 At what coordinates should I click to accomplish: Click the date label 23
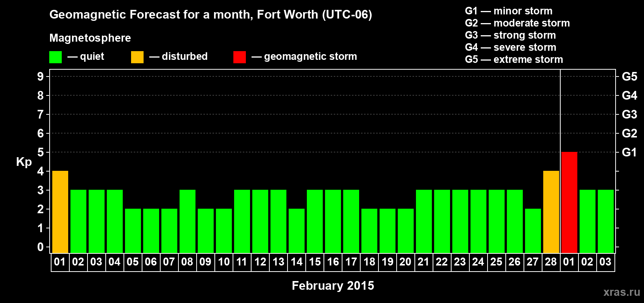460,262
